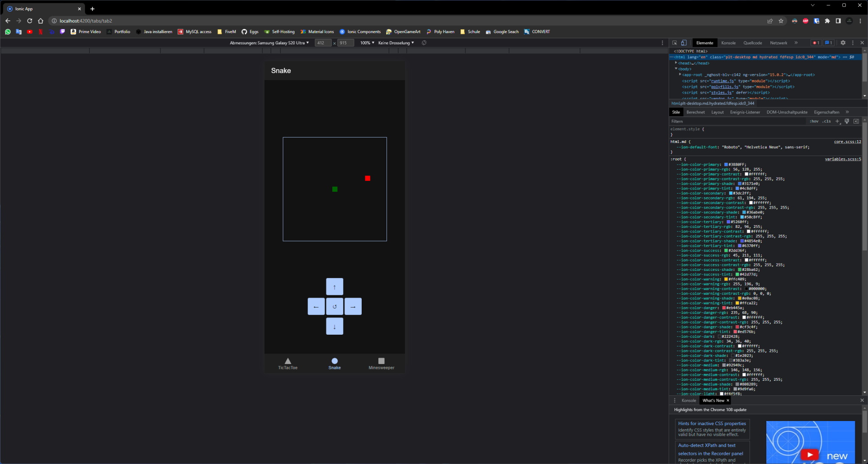Open DevTools settings gear
This screenshot has height=464, width=868.
pyautogui.click(x=843, y=43)
